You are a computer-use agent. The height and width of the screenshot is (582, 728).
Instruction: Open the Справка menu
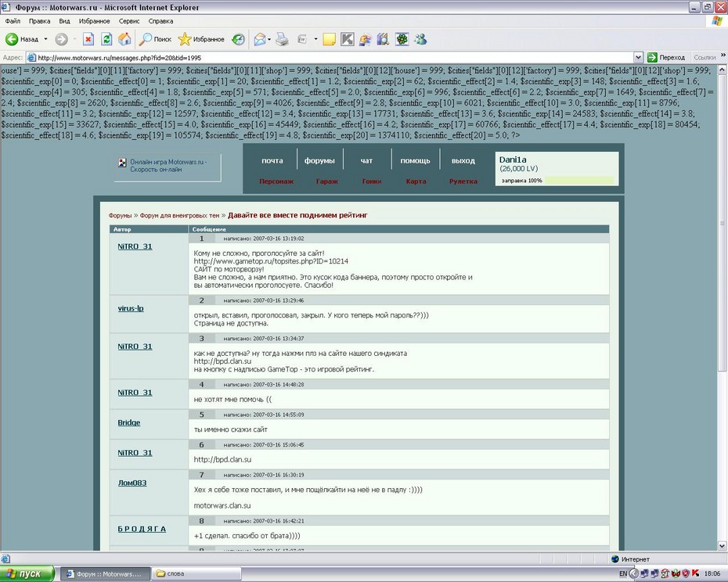click(x=160, y=21)
